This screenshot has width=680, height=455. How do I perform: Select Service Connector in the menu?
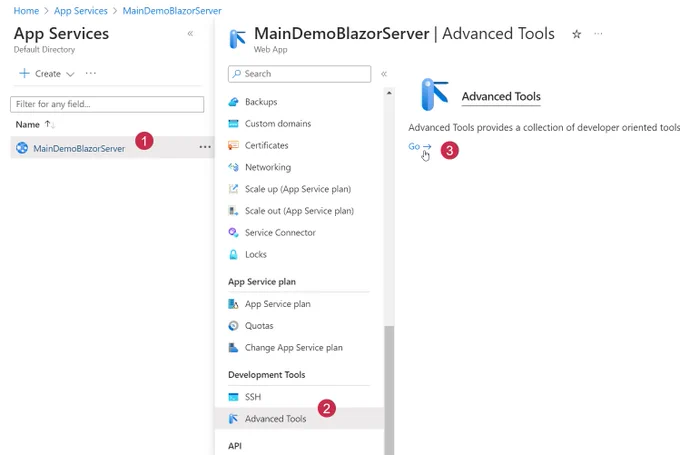280,232
